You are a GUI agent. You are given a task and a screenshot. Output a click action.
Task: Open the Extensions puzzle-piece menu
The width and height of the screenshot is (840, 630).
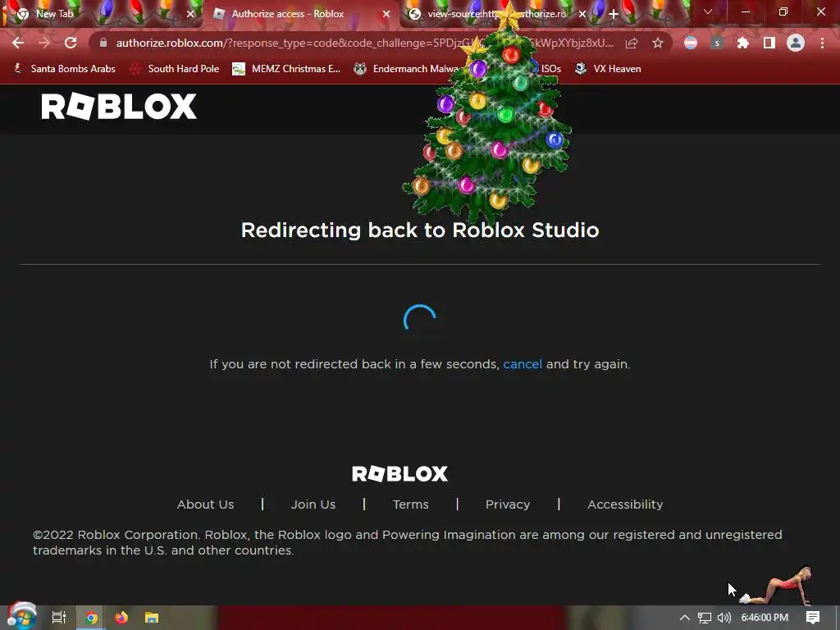[x=743, y=43]
